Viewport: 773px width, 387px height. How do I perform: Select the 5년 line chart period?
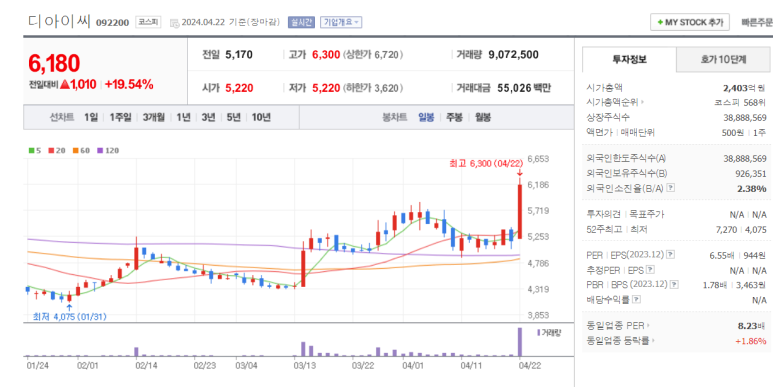[x=234, y=117]
